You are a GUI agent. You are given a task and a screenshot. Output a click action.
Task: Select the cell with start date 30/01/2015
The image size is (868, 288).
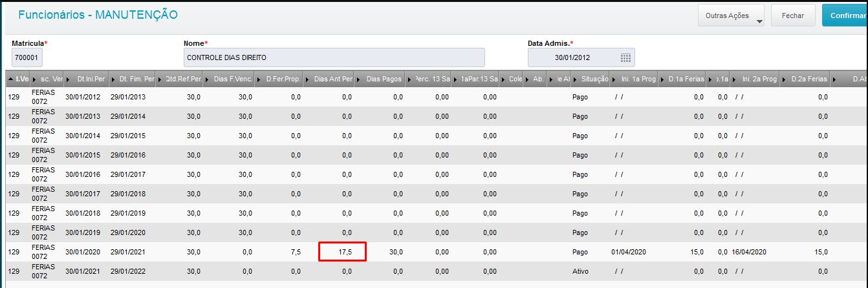[83, 155]
